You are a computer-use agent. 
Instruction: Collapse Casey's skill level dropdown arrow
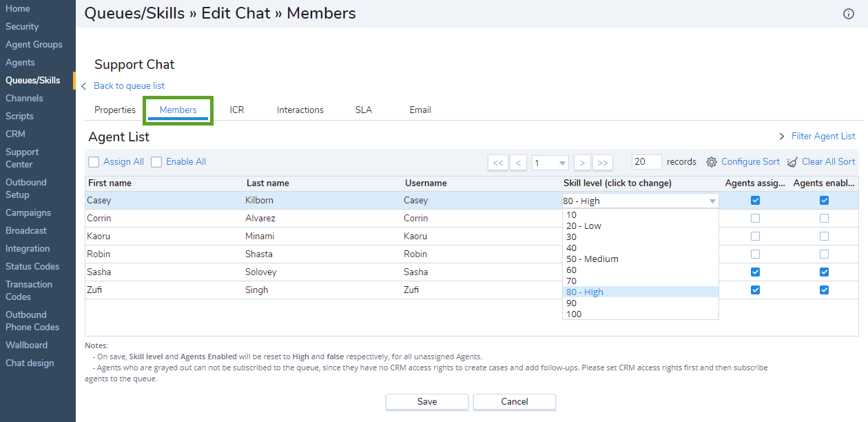712,201
